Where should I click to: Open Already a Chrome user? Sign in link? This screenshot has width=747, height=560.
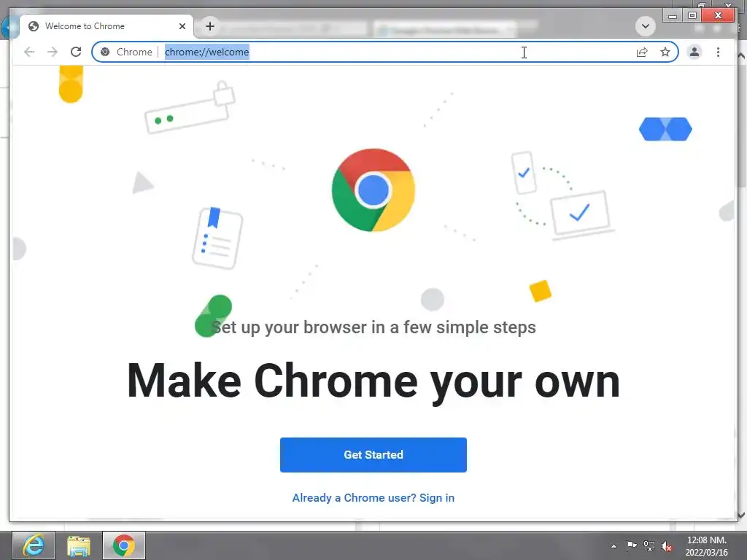(373, 498)
